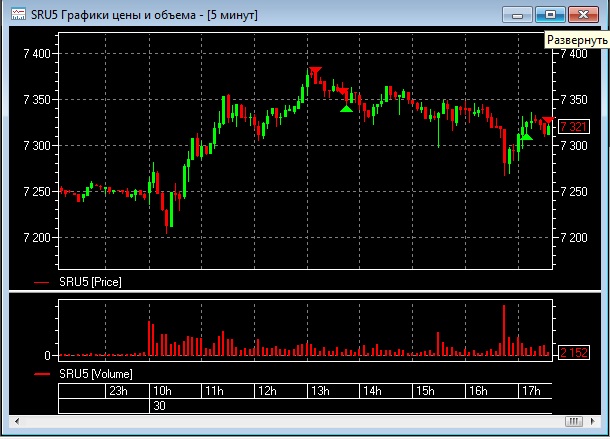Screen dimensions: 610x439
Task: Close the SRU5 chart window
Action: pyautogui.click(x=583, y=15)
